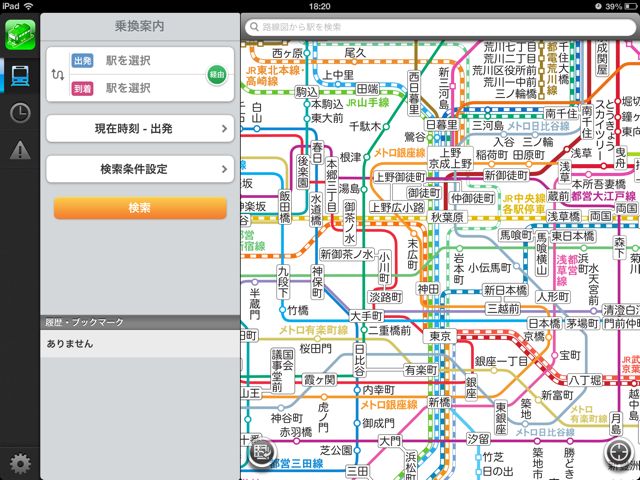640x480 pixels.
Task: Open the 現在時刻 - 出発 time selector
Action: 140,129
